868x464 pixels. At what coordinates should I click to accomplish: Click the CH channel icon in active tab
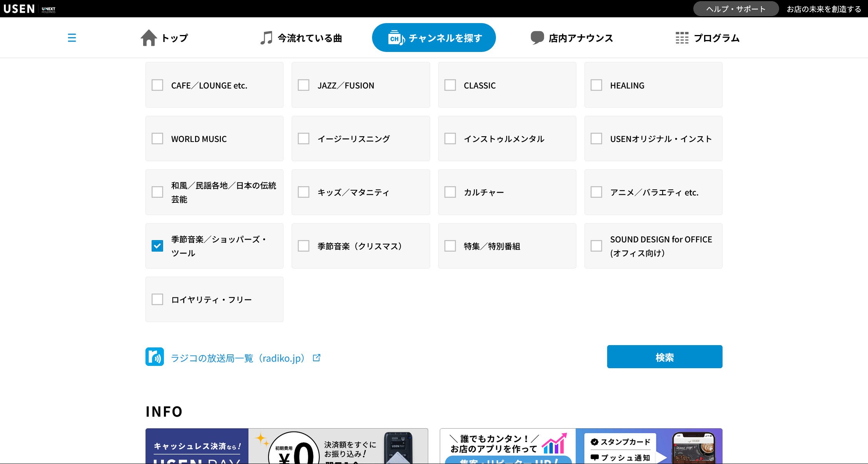(x=396, y=38)
